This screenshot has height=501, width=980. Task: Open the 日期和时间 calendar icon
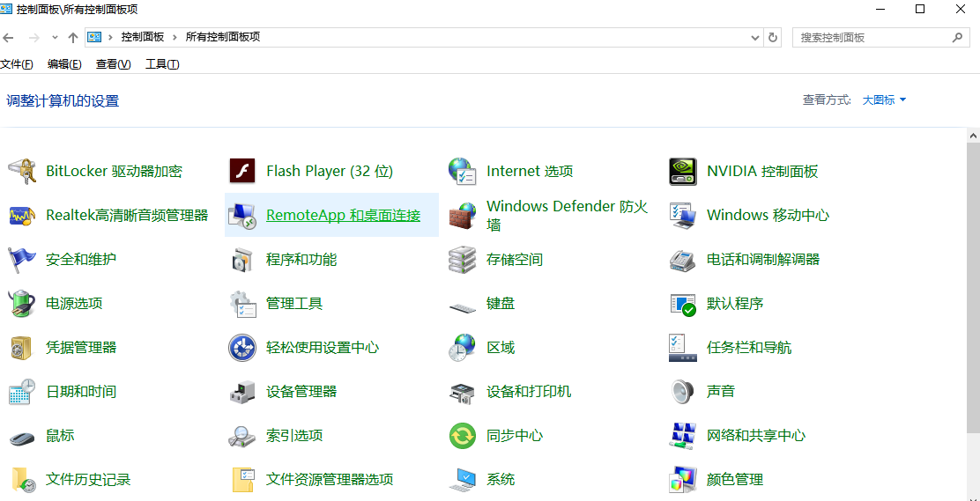23,392
